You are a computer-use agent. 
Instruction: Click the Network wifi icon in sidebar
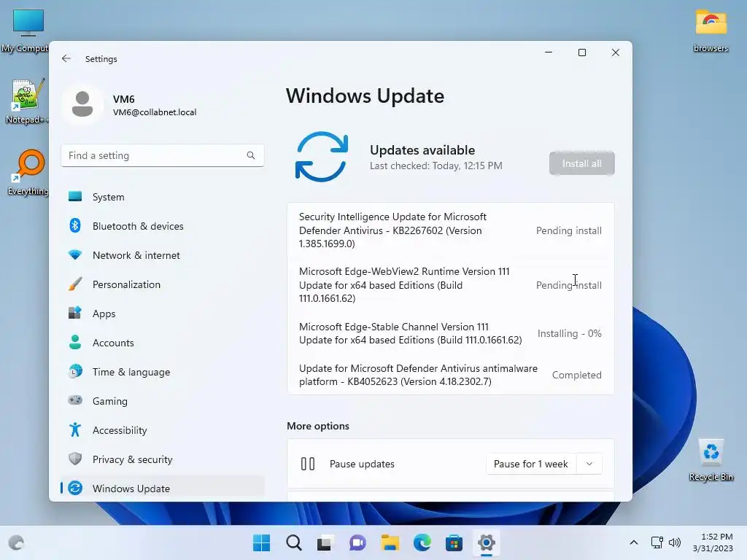[75, 254]
